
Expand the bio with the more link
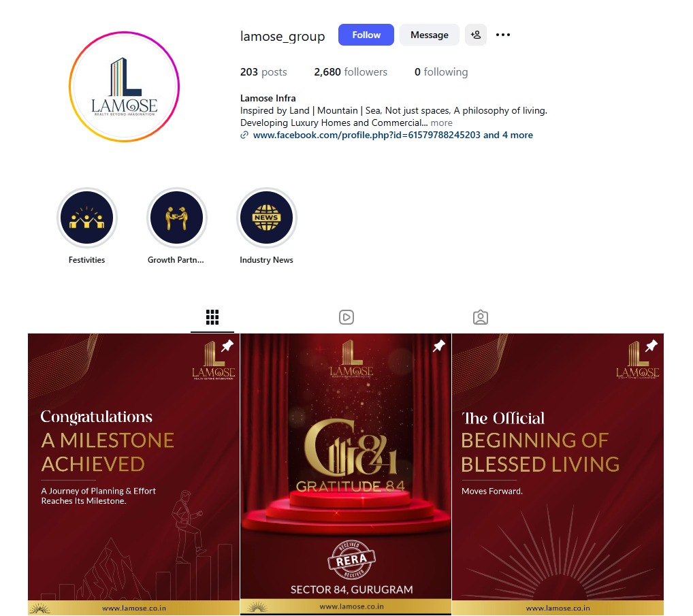442,123
